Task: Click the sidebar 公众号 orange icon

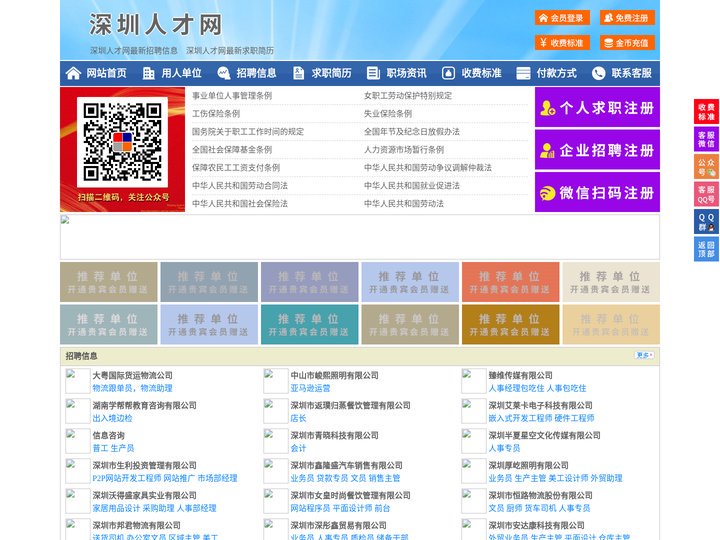Action: click(x=706, y=167)
